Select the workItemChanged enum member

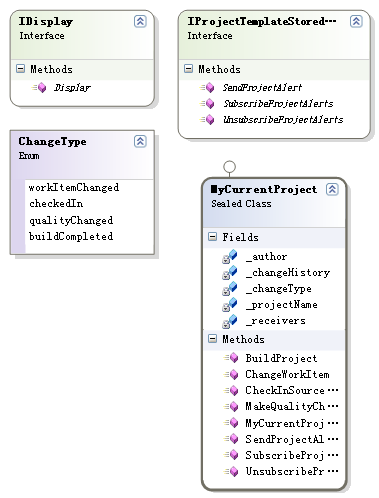coord(74,187)
